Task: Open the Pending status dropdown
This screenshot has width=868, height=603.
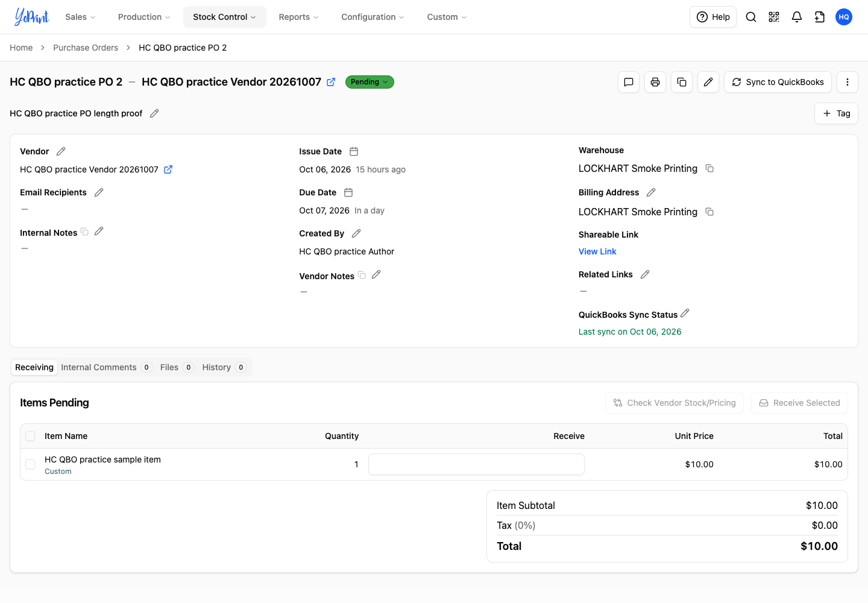Action: coord(370,82)
